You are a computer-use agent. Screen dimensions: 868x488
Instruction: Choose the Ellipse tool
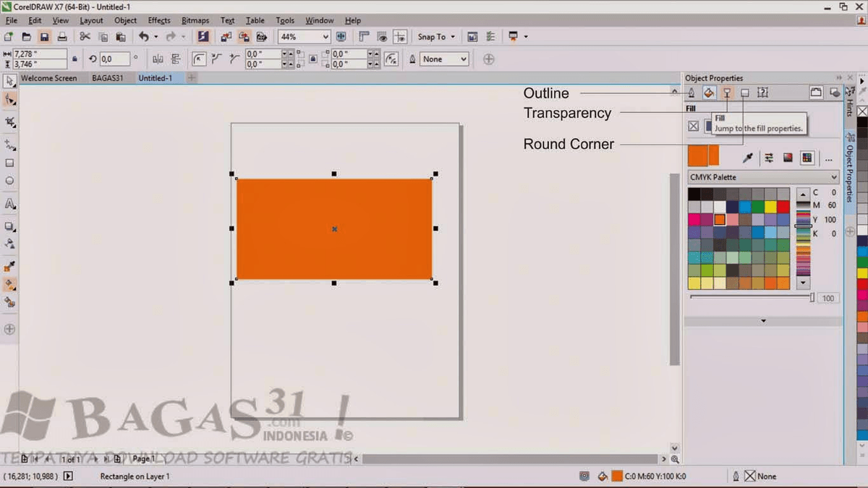[9, 181]
